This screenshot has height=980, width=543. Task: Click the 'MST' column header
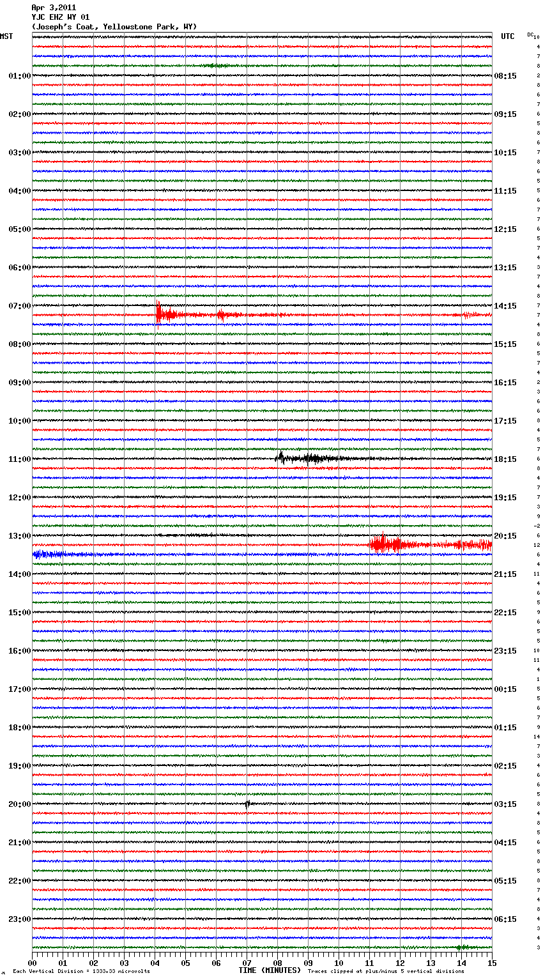coord(6,36)
